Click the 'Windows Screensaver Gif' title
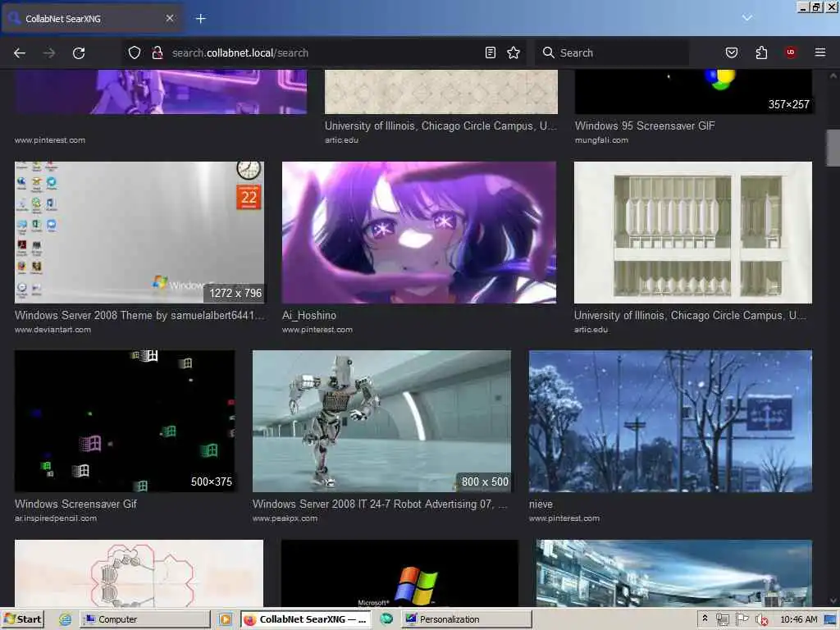Image resolution: width=840 pixels, height=630 pixels. click(x=75, y=504)
